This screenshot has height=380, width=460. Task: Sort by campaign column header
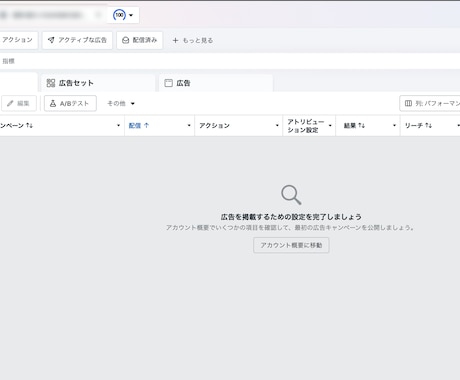(16, 125)
